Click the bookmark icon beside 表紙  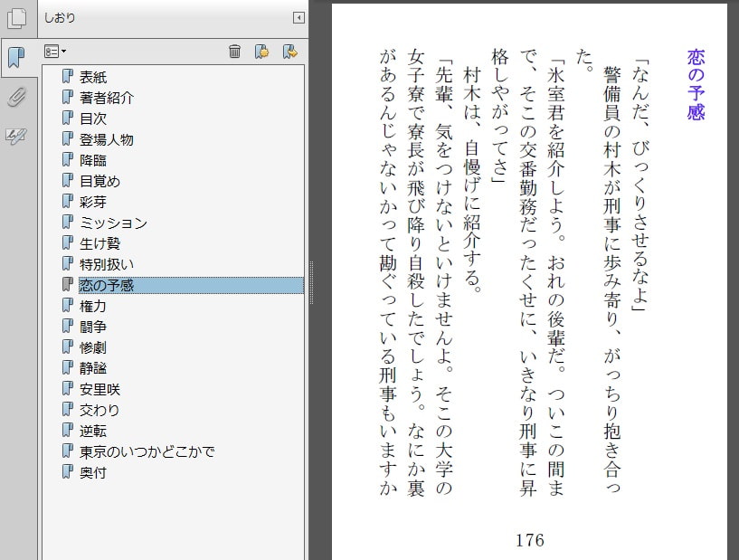[x=68, y=76]
